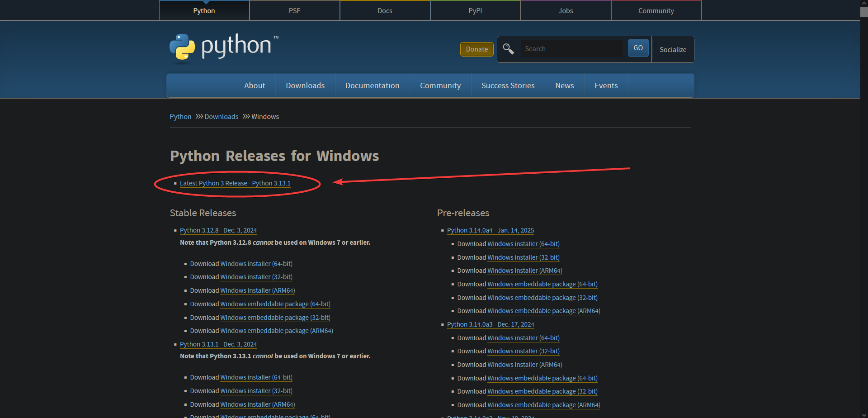Click the Donate button
The image size is (868, 418).
point(476,49)
